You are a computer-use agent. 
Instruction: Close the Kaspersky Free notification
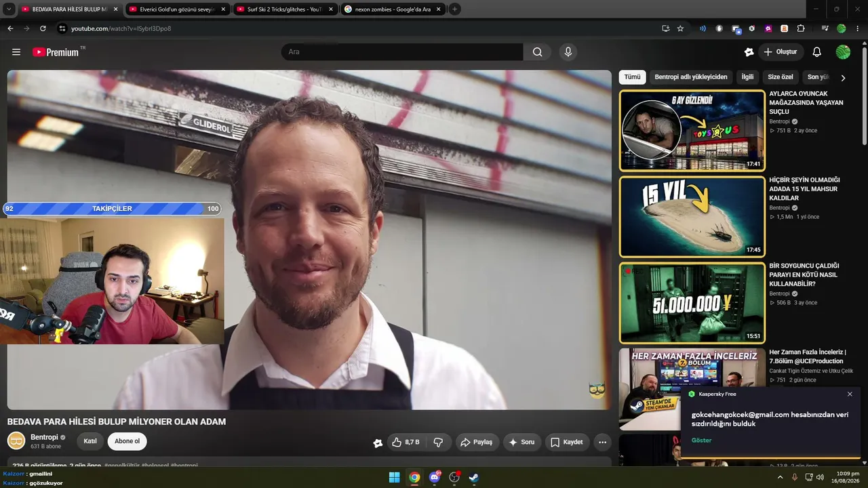click(x=850, y=394)
